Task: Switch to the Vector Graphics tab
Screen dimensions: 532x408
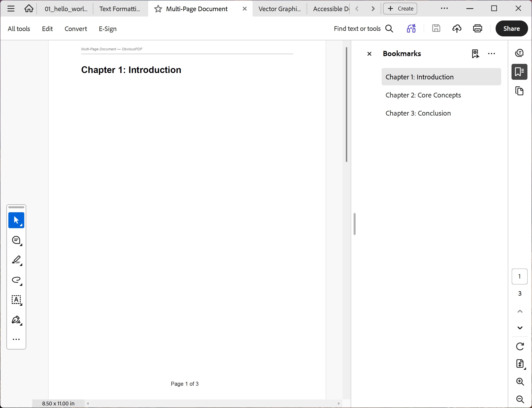Action: point(279,9)
